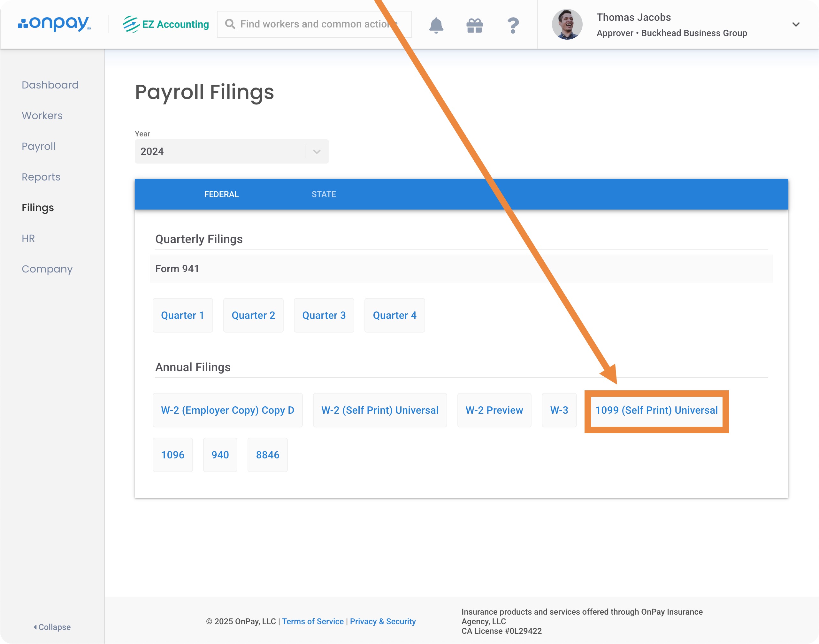Click the question mark help icon
This screenshot has height=644, width=819.
(513, 25)
